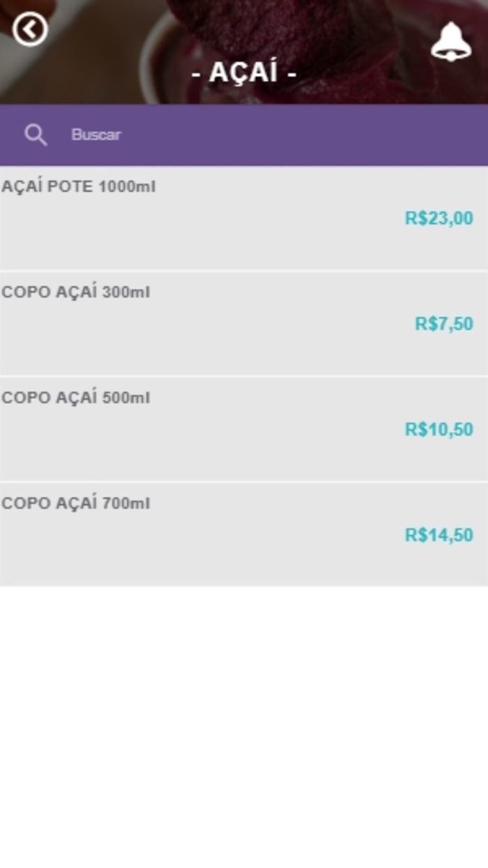The image size is (488, 868).
Task: Pick the COPO AÇAÍ 700ml item name
Action: click(x=75, y=503)
